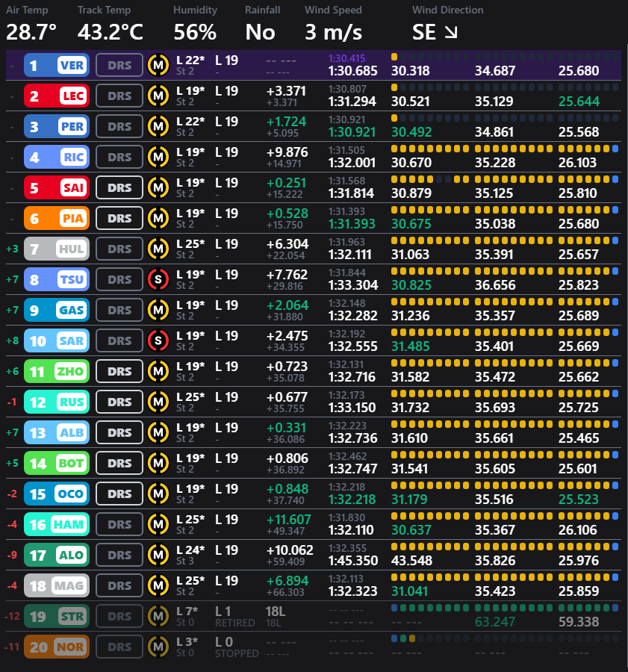Select the position 1 VER driver badge
The width and height of the screenshot is (628, 672).
click(x=57, y=65)
